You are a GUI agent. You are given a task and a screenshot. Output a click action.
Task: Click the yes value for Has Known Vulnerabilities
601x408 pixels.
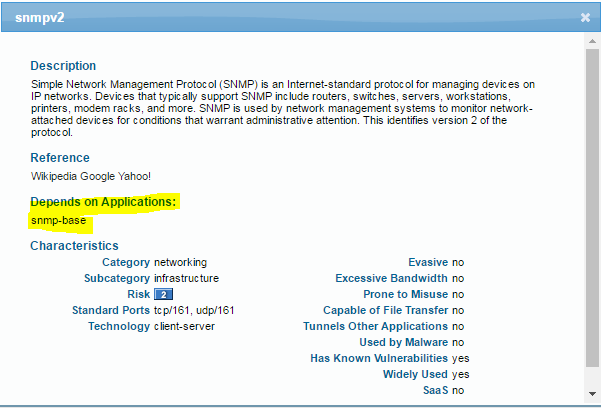click(460, 359)
